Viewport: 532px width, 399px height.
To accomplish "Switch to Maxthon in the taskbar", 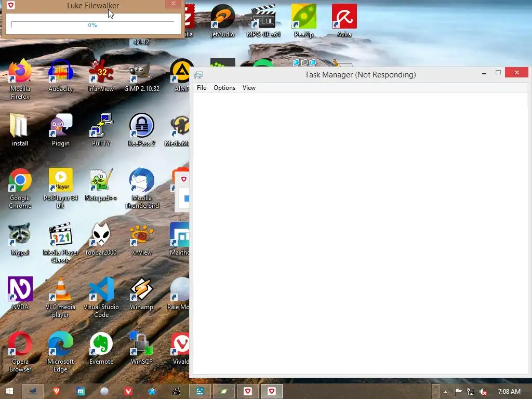I will 81,391.
